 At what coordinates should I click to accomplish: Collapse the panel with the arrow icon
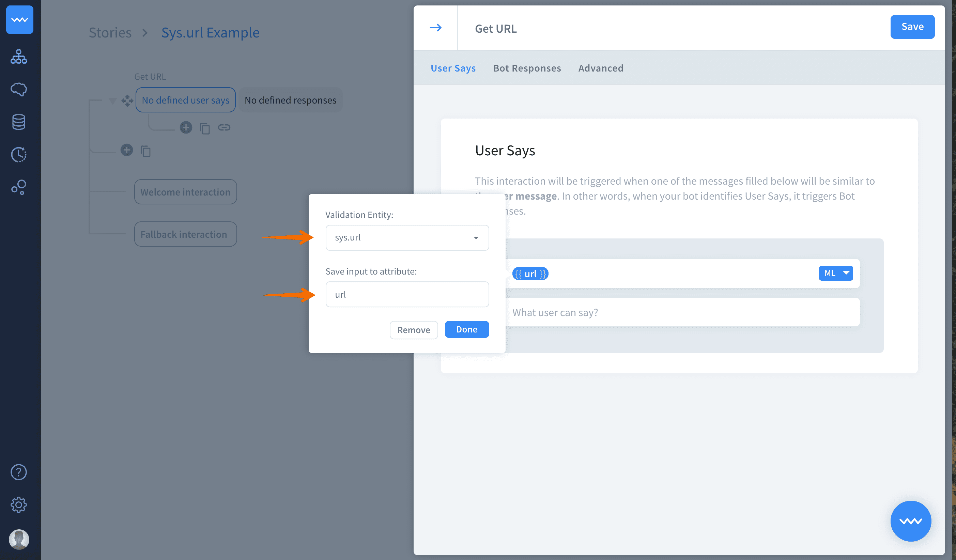tap(435, 28)
